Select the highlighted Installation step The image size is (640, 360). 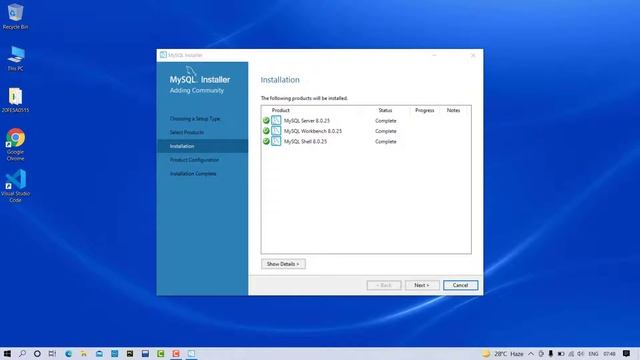click(202, 146)
